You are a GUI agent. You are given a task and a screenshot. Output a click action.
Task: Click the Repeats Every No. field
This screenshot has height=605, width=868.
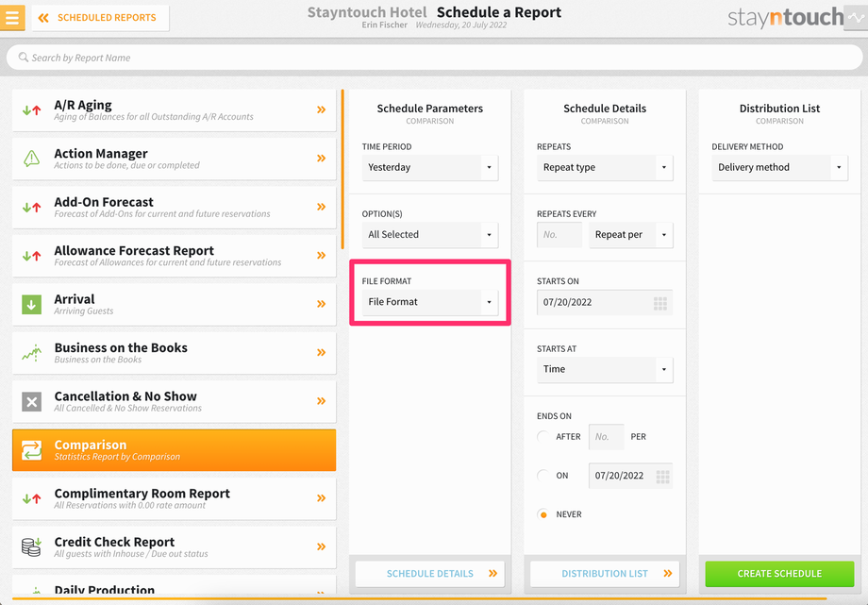[x=559, y=234]
